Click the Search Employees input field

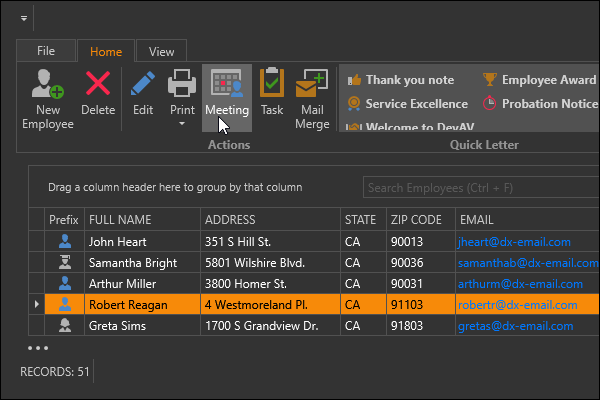pyautogui.click(x=475, y=187)
